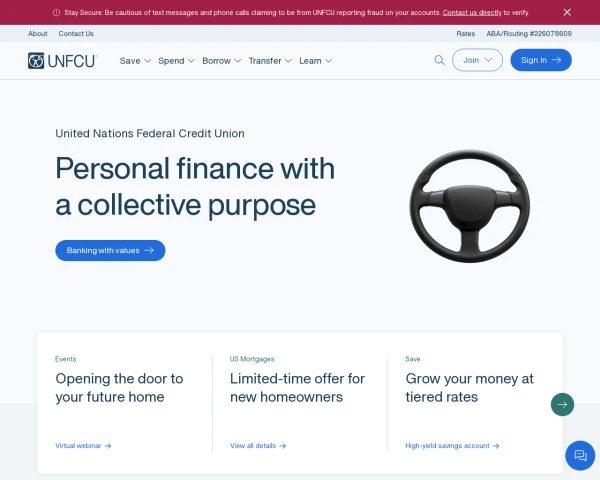Open the Join dropdown button

(x=477, y=60)
